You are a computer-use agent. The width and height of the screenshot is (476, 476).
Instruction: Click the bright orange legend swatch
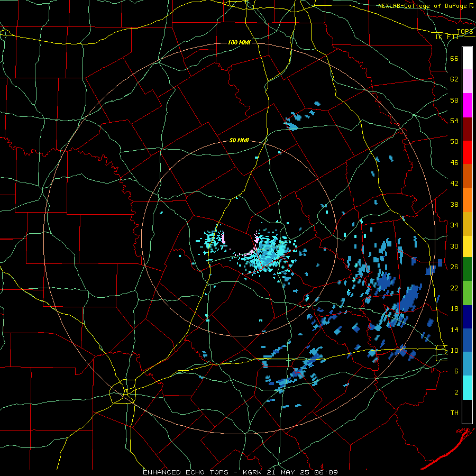(467, 199)
